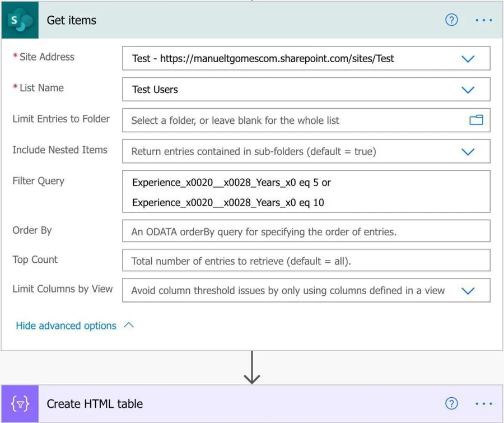
Task: Click the arrow connector between actions
Action: click(252, 368)
